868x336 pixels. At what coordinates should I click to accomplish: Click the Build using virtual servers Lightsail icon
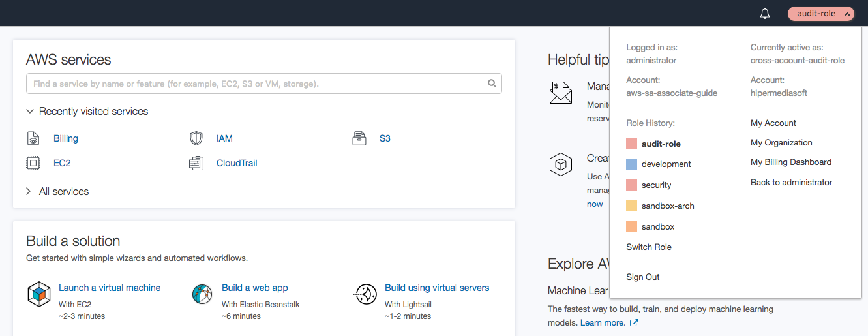365,294
